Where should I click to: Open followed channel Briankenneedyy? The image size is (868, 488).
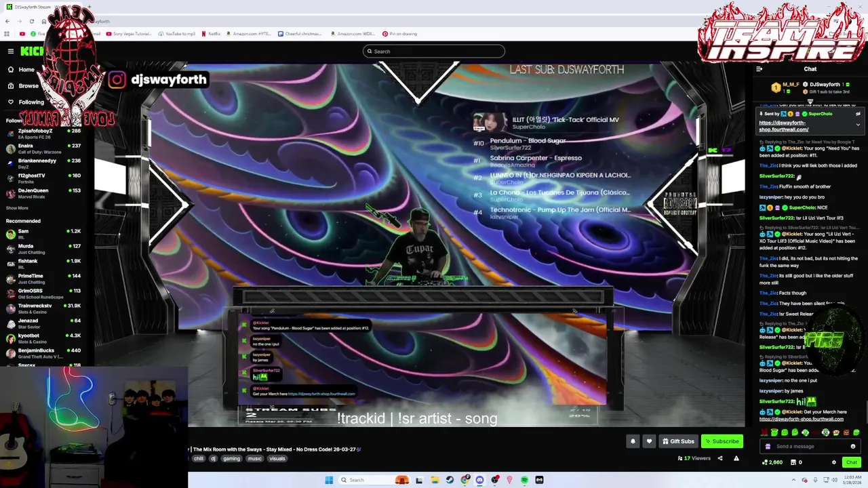(43, 163)
